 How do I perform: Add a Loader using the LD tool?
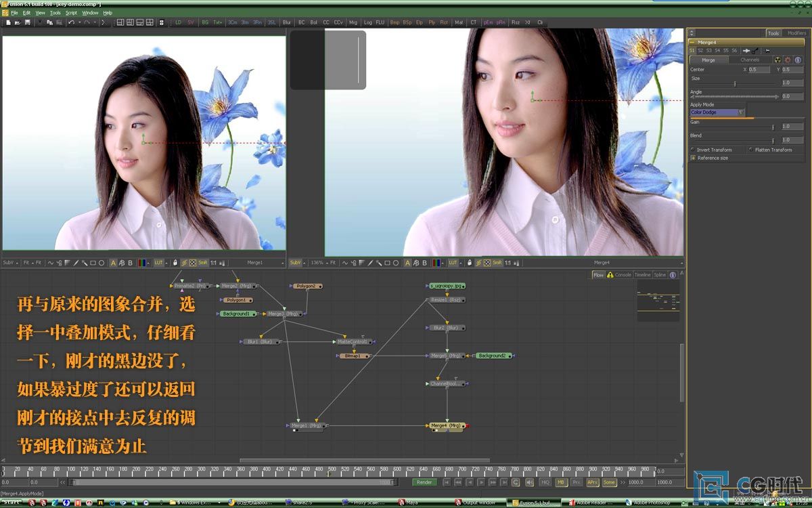(179, 22)
